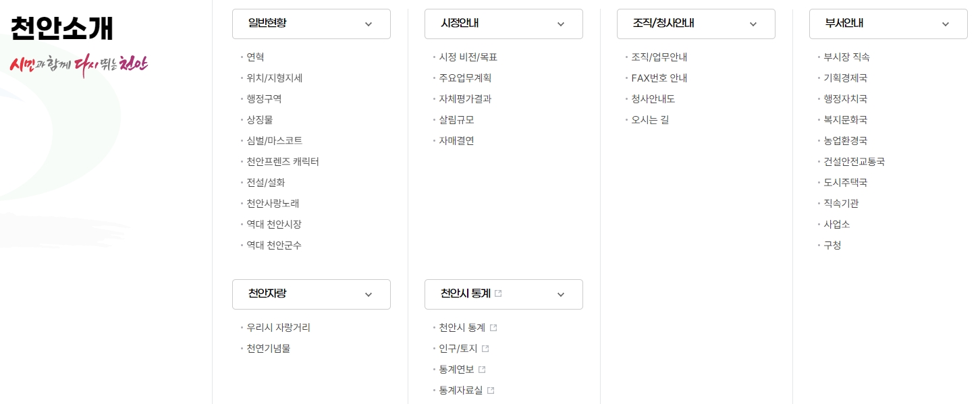Expand the 일반현황 dropdown chevron
The height and width of the screenshot is (404, 980).
tap(369, 24)
